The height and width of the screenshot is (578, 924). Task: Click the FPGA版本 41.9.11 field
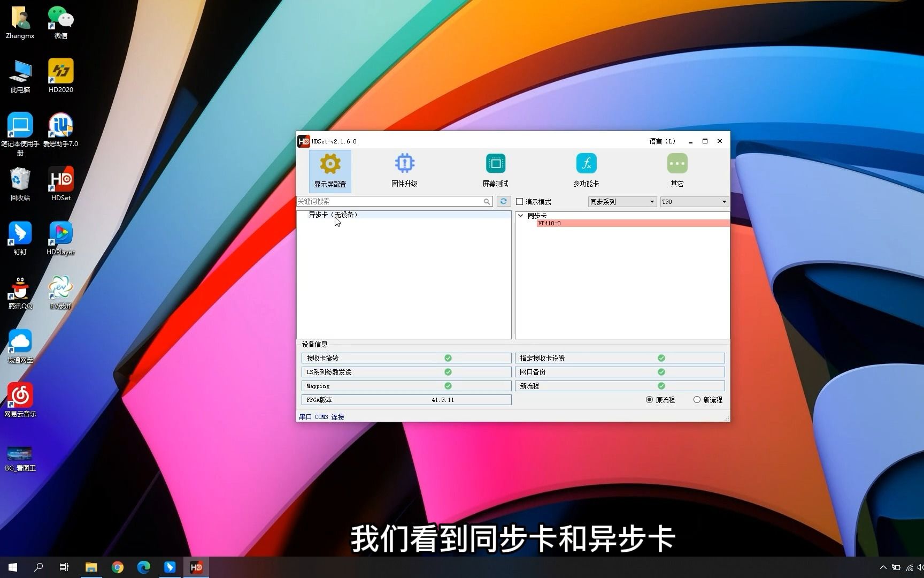[x=406, y=400]
